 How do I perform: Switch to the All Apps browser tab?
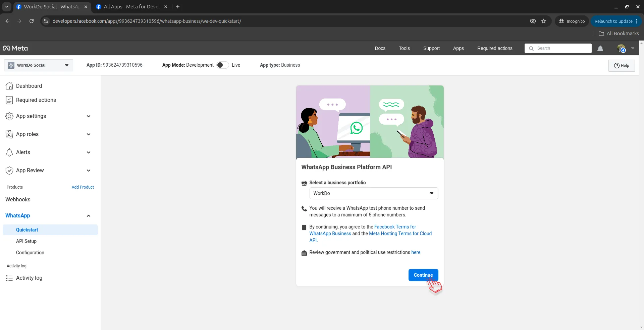coord(131,7)
